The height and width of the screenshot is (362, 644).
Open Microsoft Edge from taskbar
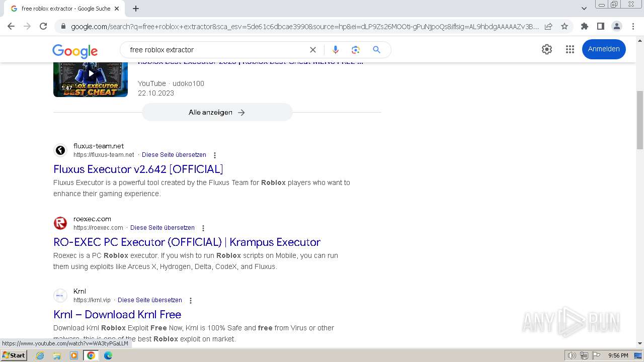(x=108, y=355)
